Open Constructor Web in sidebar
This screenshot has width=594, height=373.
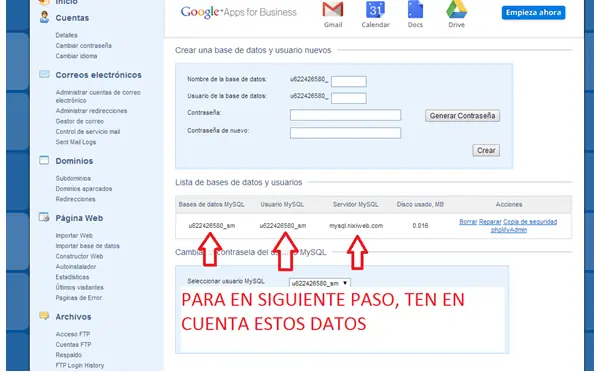79,256
